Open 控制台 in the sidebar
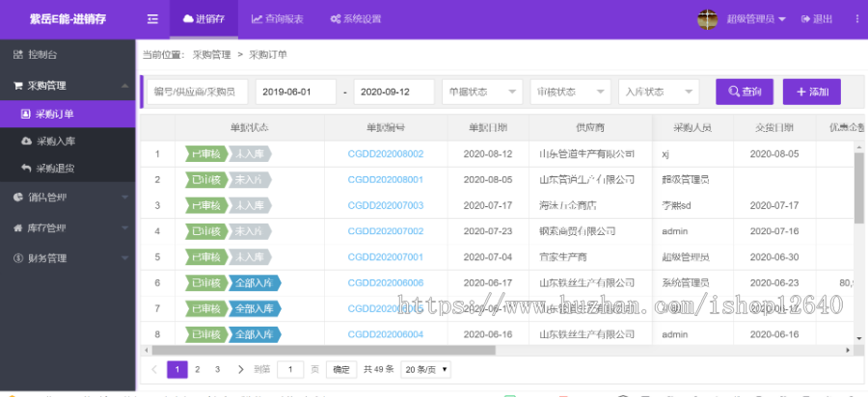The height and width of the screenshot is (397, 868). pos(68,54)
